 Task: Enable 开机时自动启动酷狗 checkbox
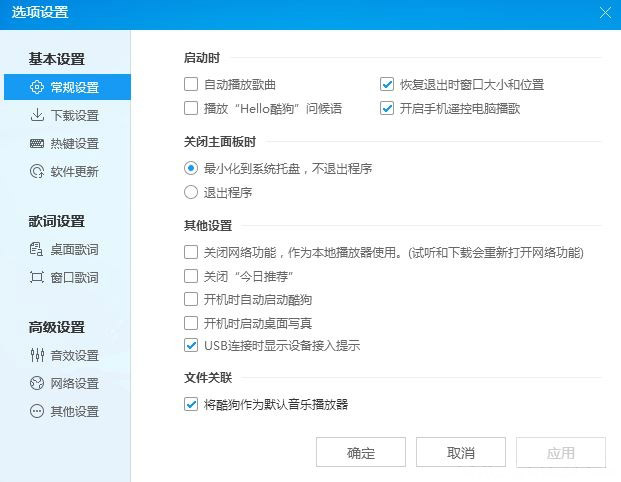191,299
